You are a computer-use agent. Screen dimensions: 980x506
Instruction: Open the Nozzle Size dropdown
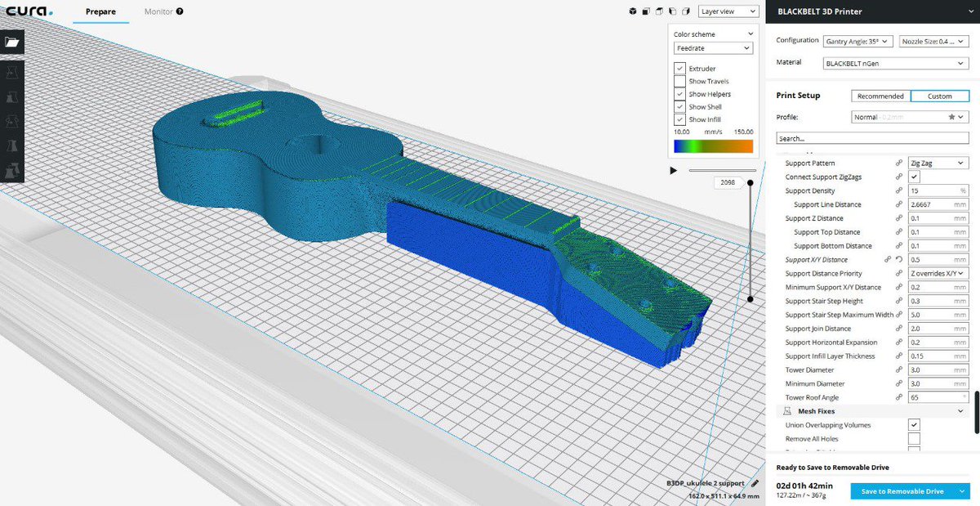click(x=933, y=41)
